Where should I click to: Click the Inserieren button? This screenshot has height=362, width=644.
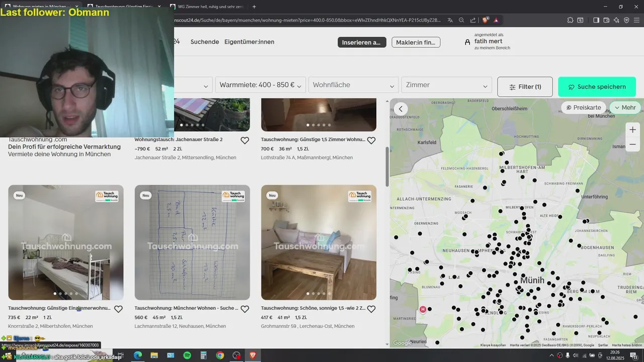pos(362,42)
